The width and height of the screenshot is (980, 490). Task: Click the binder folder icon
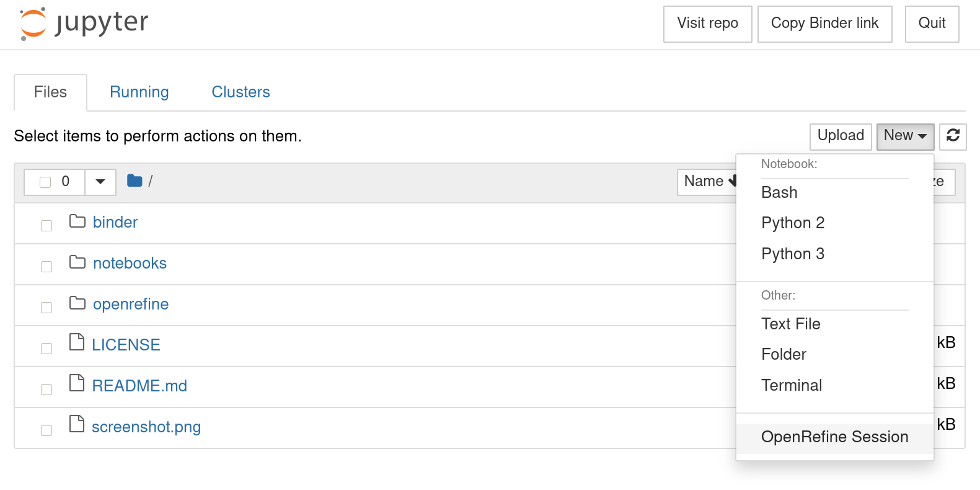(77, 221)
